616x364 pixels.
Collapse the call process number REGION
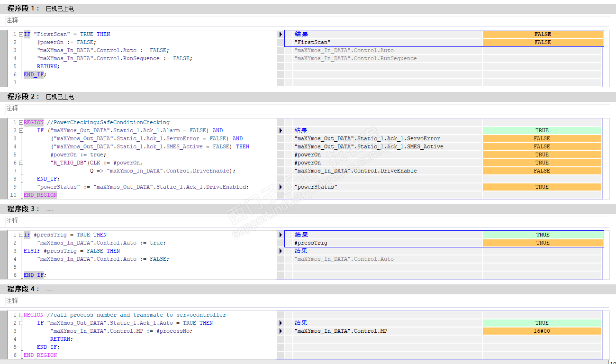[x=21, y=315]
